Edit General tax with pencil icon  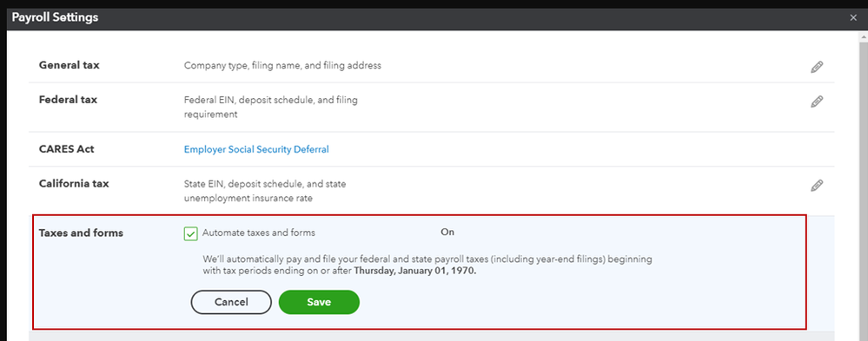tap(817, 68)
